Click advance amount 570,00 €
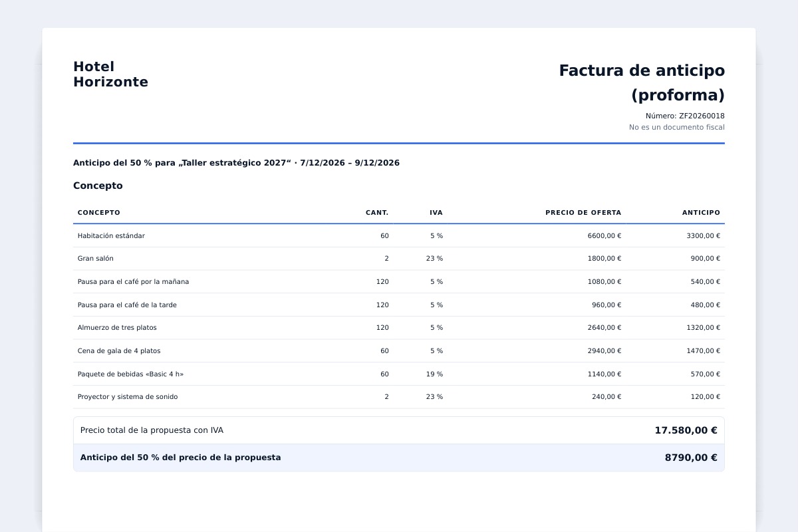The image size is (798, 532). tap(705, 374)
